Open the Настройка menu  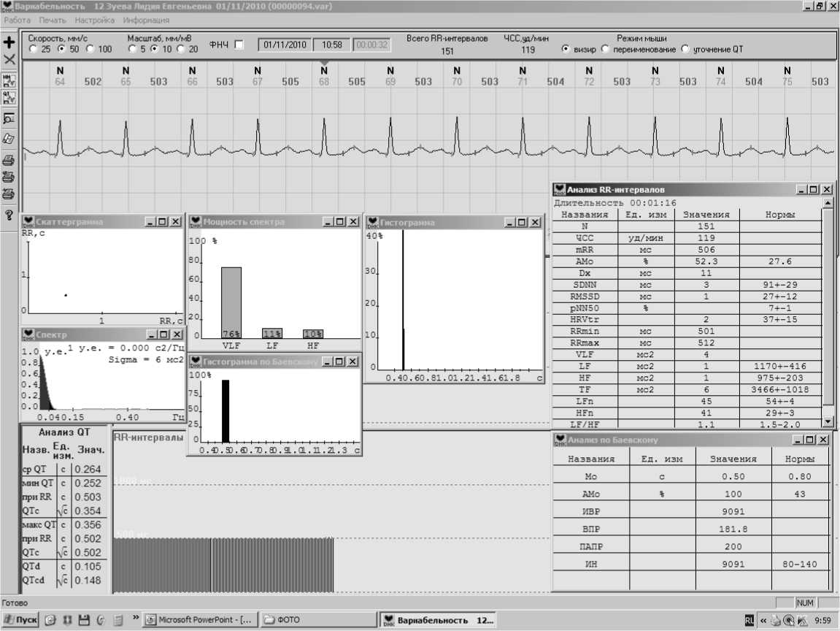(94, 20)
